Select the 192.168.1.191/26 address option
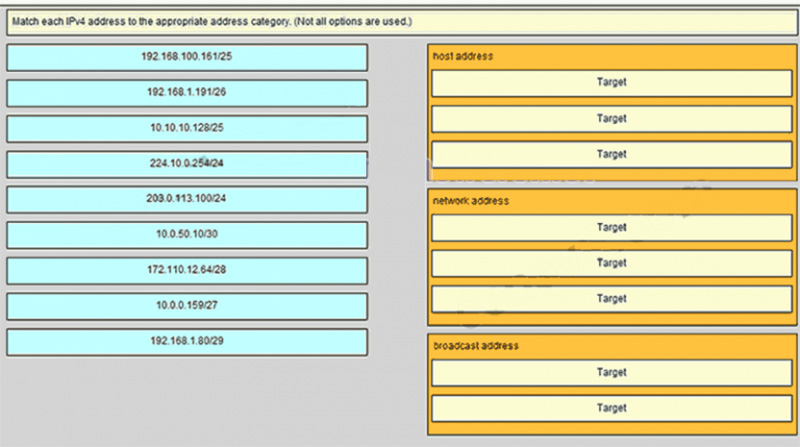Screen dimensions: 800x447 (x=187, y=93)
